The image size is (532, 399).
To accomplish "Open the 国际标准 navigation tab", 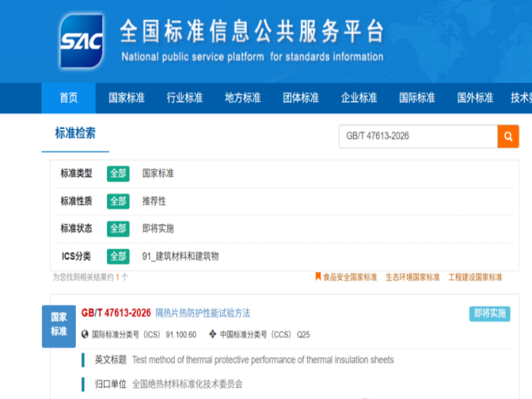I will (417, 98).
